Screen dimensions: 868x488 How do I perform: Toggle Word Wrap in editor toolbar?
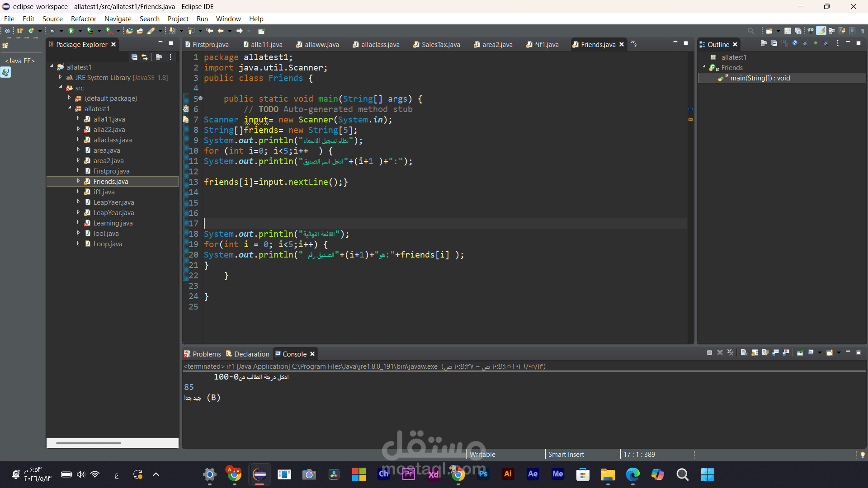pyautogui.click(x=842, y=31)
